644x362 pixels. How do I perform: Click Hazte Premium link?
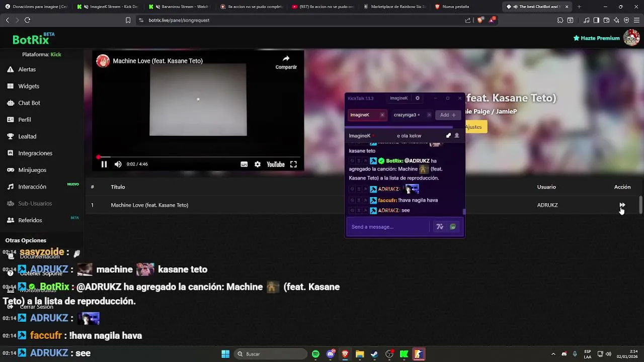point(596,38)
